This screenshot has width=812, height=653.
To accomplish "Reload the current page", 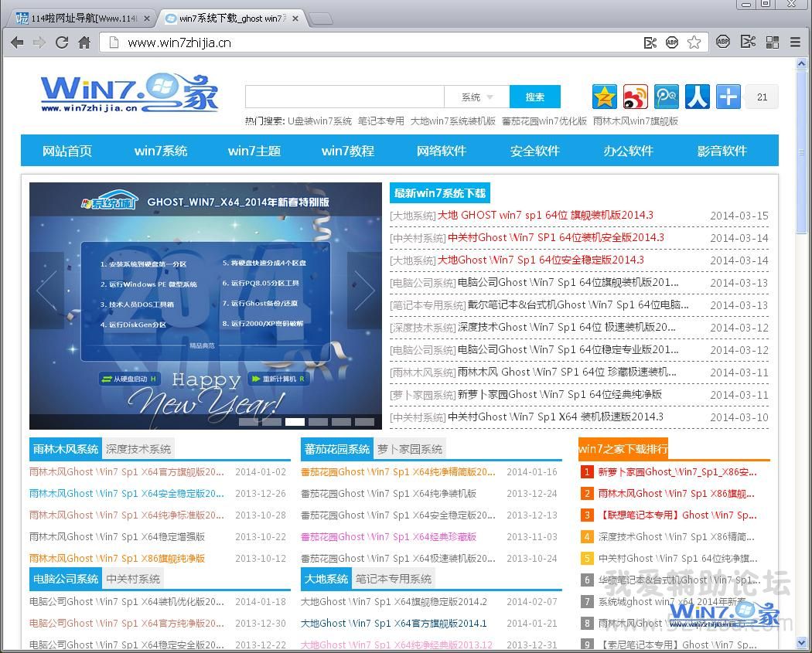I will pyautogui.click(x=62, y=43).
